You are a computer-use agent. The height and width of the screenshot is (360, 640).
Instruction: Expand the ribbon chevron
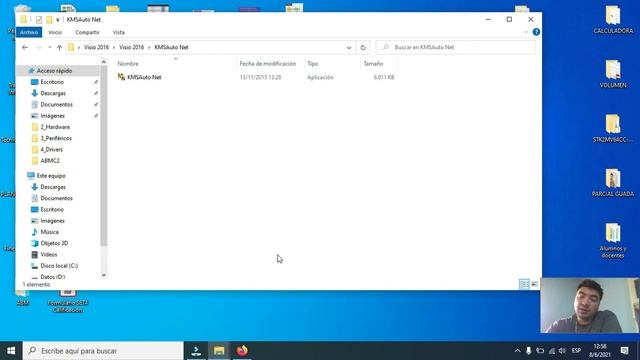526,32
